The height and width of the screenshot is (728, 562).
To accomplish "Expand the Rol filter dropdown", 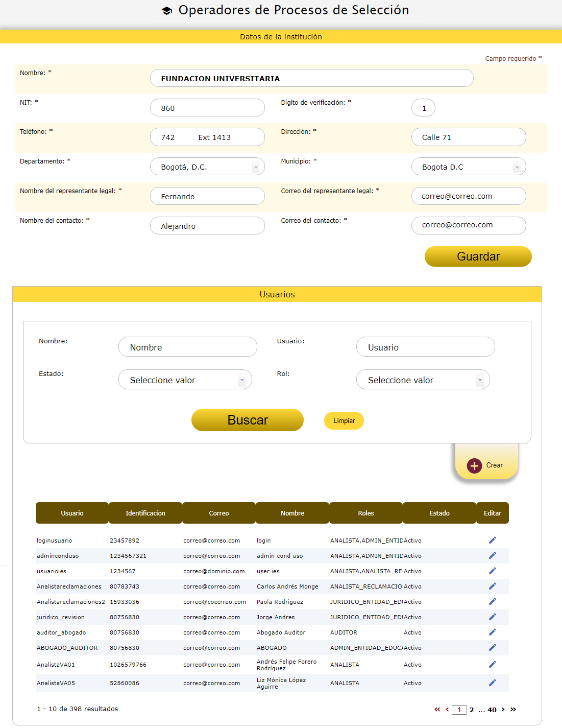I will pyautogui.click(x=423, y=380).
